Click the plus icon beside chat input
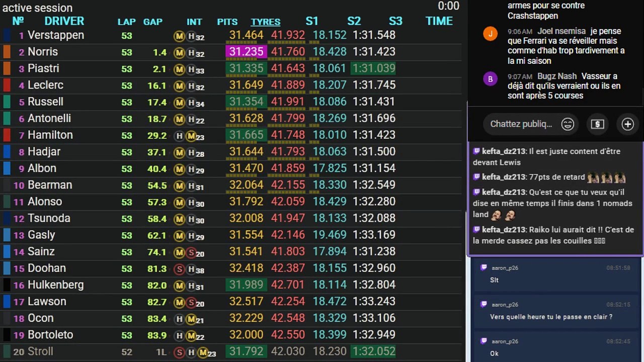 pyautogui.click(x=627, y=124)
